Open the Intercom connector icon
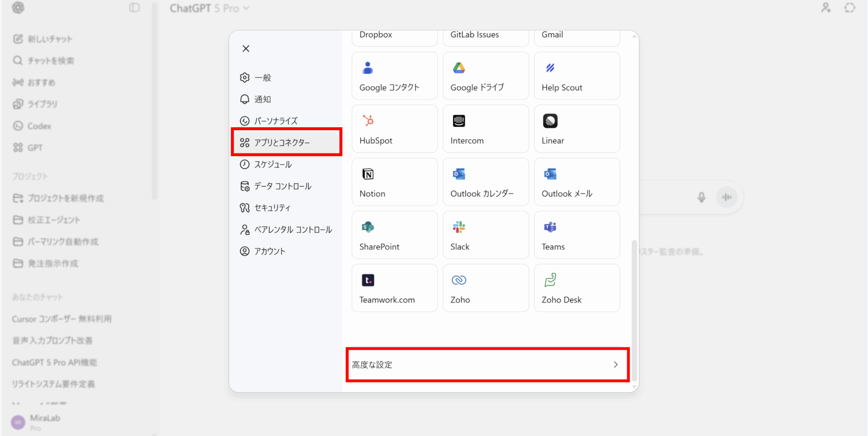The width and height of the screenshot is (868, 436). click(x=459, y=121)
